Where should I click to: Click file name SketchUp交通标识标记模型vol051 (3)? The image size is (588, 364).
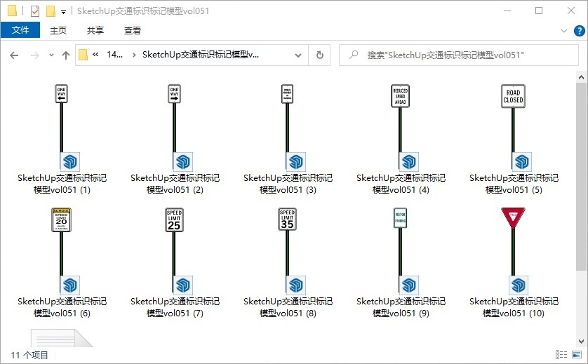pos(288,184)
